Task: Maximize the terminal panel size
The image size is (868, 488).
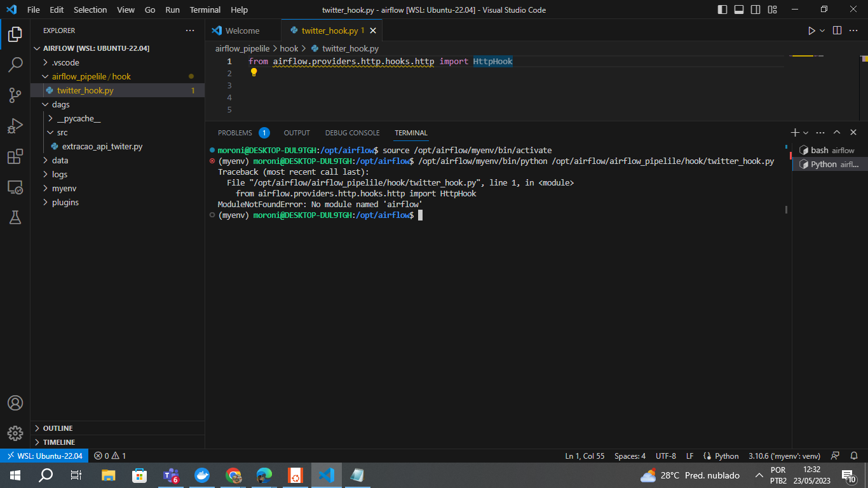Action: coord(837,133)
